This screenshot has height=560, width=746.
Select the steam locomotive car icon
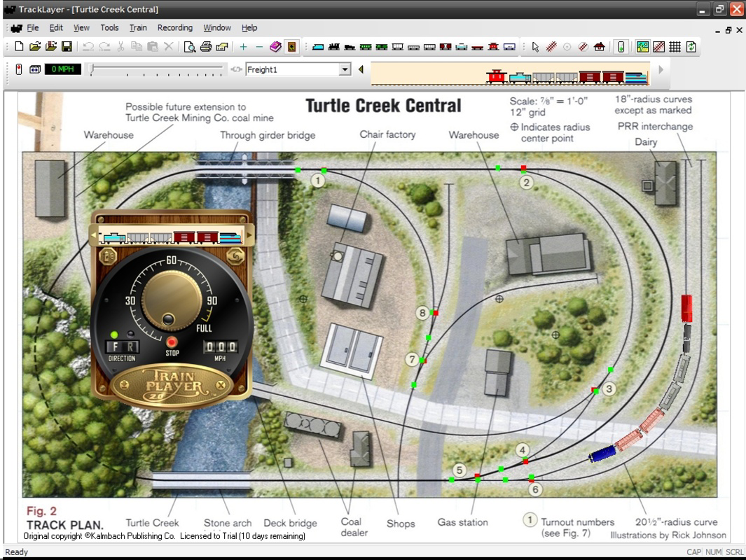[335, 47]
